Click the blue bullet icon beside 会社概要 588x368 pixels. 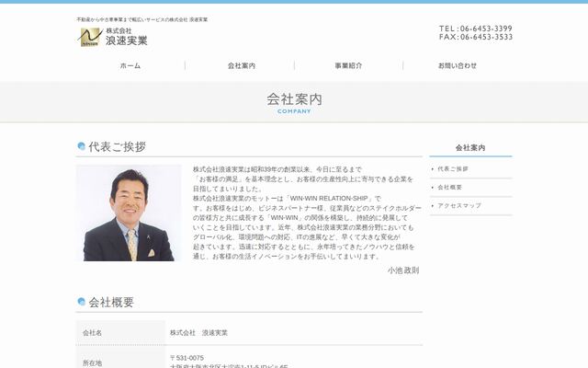pos(82,301)
